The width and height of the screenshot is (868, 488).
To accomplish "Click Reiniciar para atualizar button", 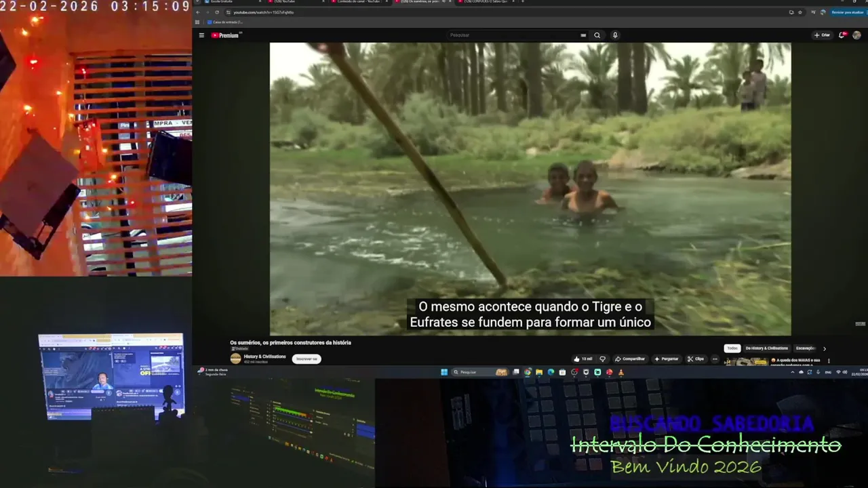I will (x=848, y=12).
